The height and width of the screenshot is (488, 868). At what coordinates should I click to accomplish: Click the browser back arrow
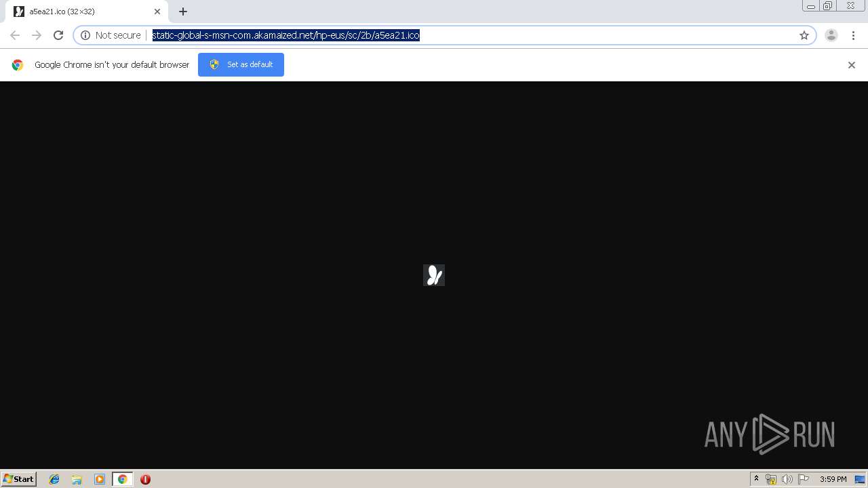point(15,35)
